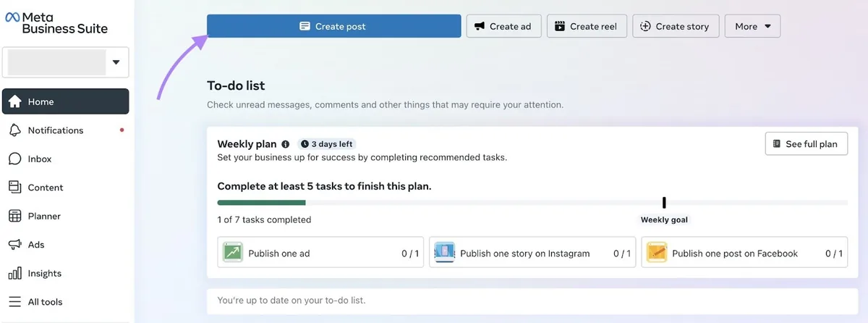Viewport: 868px width, 323px height.
Task: Open the Publish one story on Instagram task
Action: tap(532, 253)
